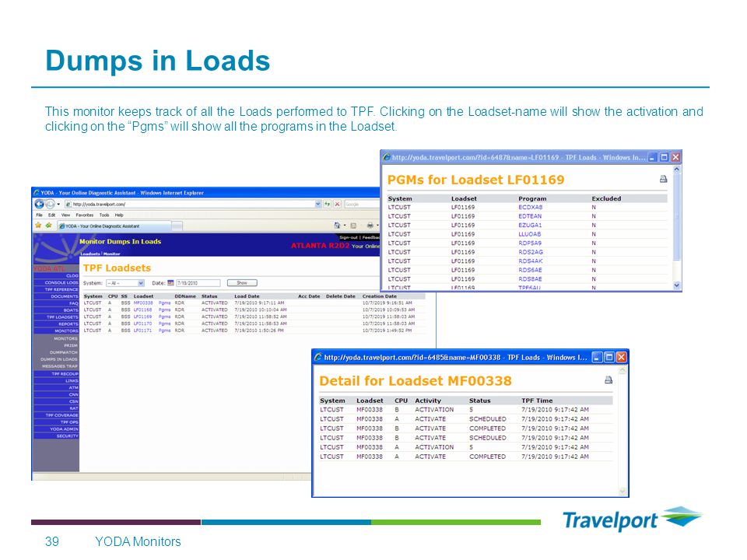
Task: Open Home icon dropdown arrow
Action: click(x=345, y=226)
